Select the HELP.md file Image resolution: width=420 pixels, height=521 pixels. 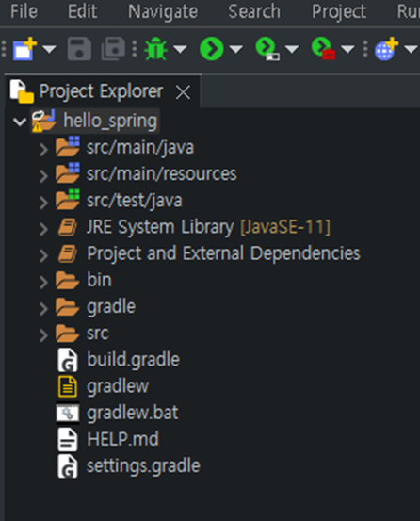tap(122, 439)
